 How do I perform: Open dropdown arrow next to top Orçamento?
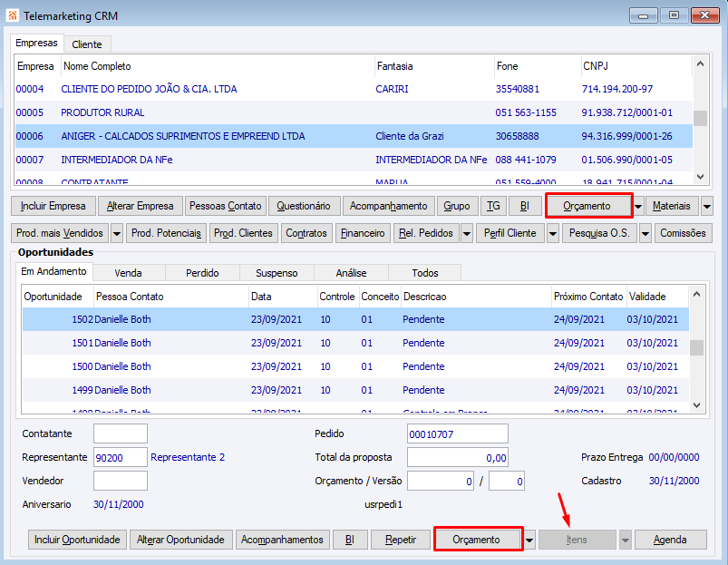tap(638, 206)
